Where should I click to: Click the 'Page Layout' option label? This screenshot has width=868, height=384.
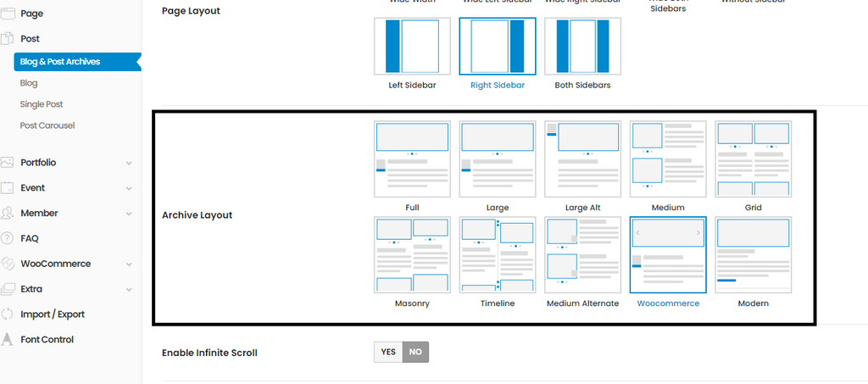(191, 10)
